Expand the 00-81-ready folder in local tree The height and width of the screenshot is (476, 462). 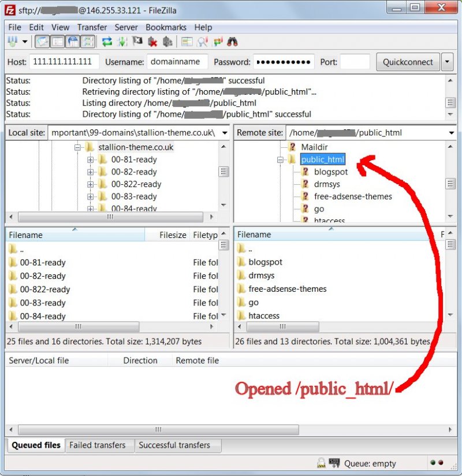(x=90, y=159)
